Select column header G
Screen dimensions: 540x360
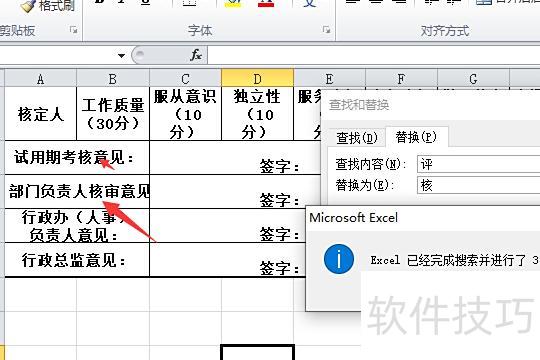[473, 79]
